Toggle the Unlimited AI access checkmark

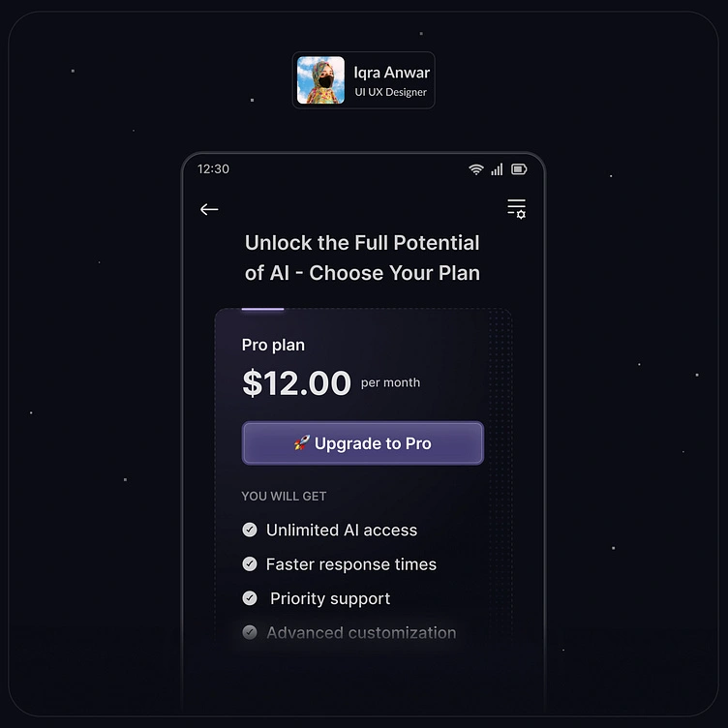[250, 530]
